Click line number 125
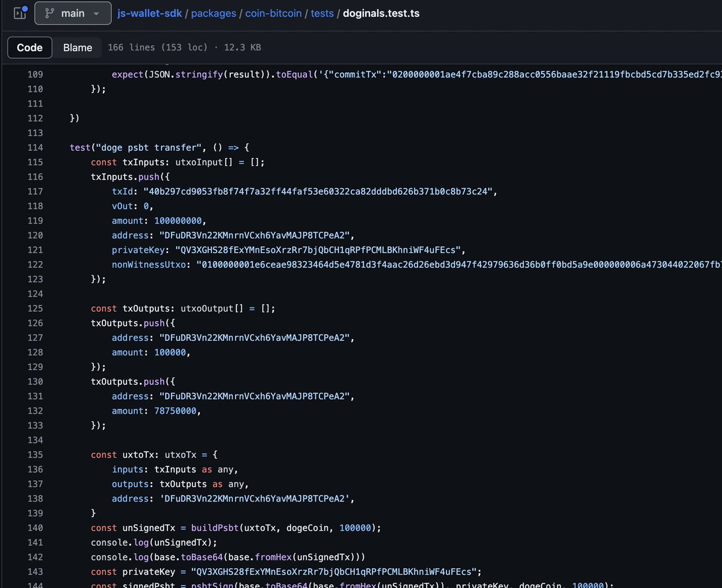 pos(35,308)
